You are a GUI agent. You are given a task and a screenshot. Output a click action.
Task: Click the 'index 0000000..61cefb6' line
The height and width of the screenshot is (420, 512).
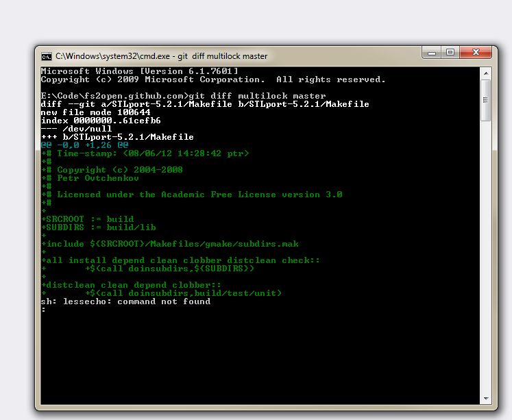click(x=101, y=121)
